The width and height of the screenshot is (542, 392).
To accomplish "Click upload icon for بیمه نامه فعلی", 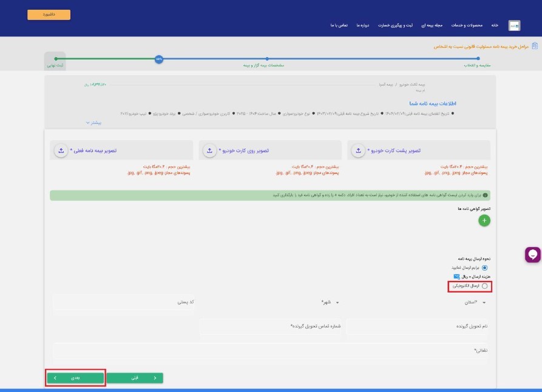I will tap(61, 150).
